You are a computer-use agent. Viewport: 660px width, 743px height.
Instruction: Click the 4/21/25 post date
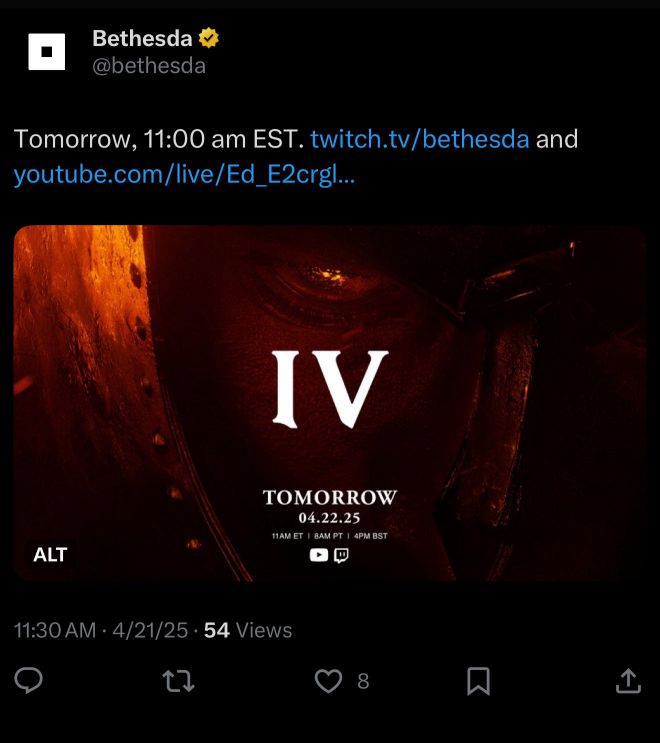point(150,631)
